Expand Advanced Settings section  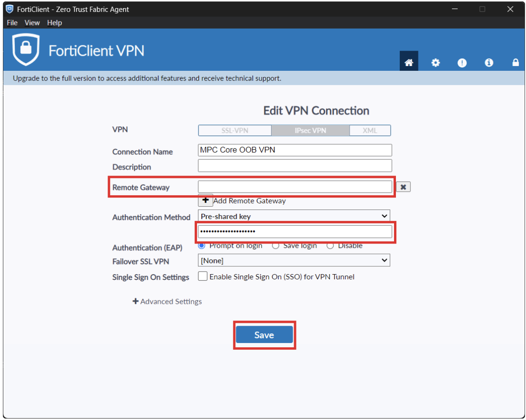click(x=167, y=301)
